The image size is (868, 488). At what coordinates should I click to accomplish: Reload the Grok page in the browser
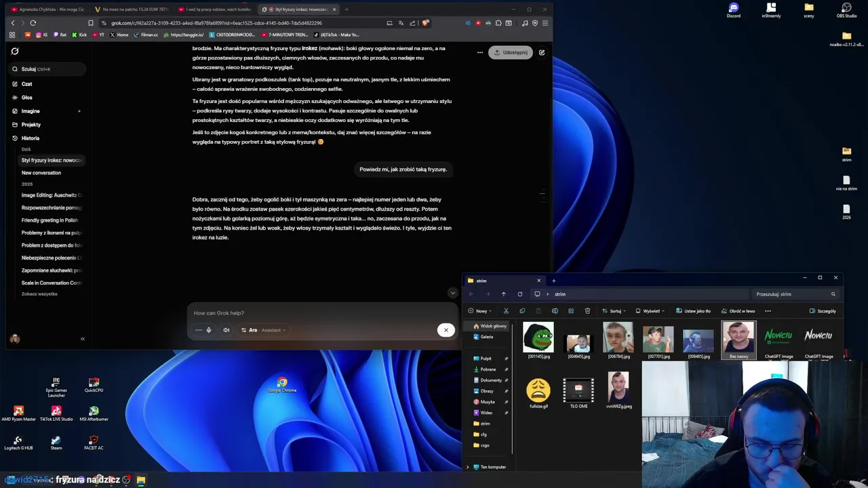click(x=33, y=23)
